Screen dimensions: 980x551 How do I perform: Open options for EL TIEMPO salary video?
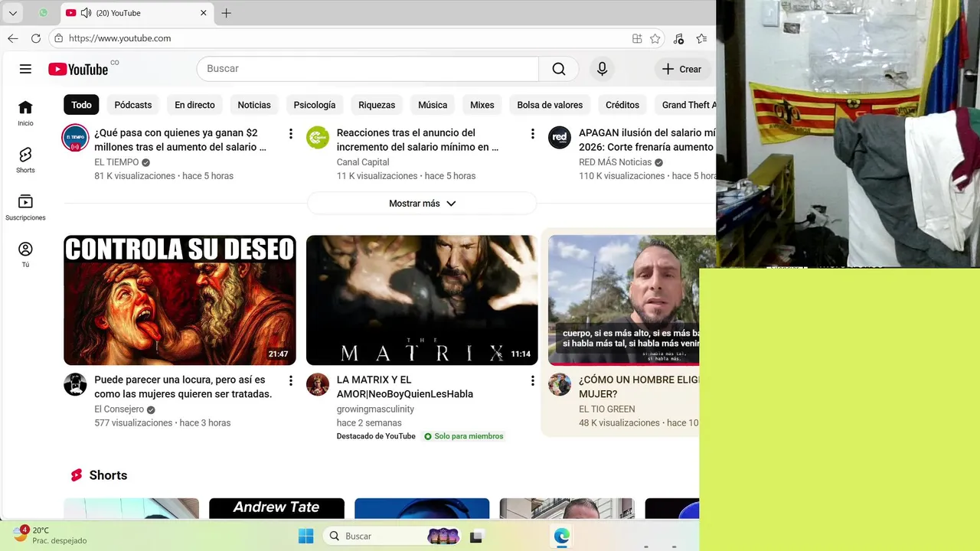pyautogui.click(x=290, y=134)
